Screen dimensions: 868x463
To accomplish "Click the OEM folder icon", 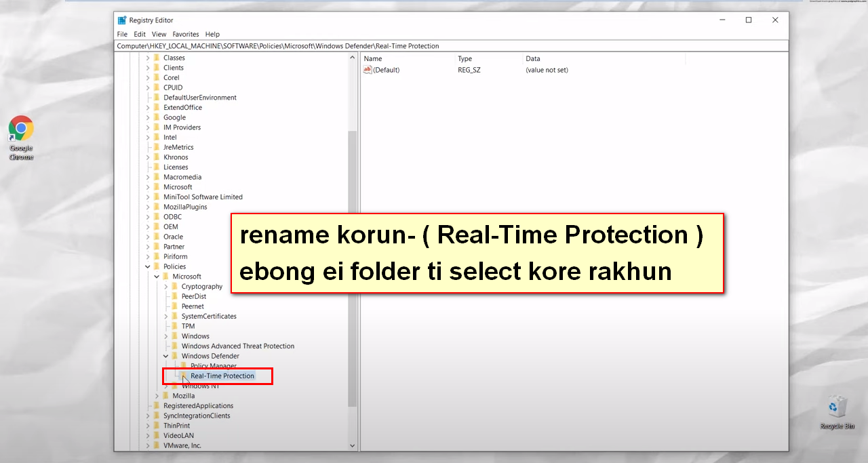I will 157,226.
